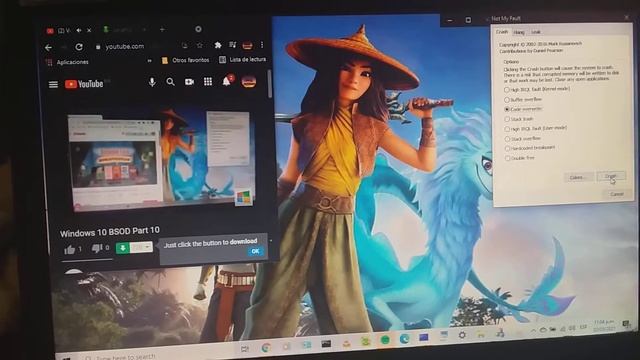640x360 pixels.
Task: Select the Stack trash option
Action: (x=519, y=119)
